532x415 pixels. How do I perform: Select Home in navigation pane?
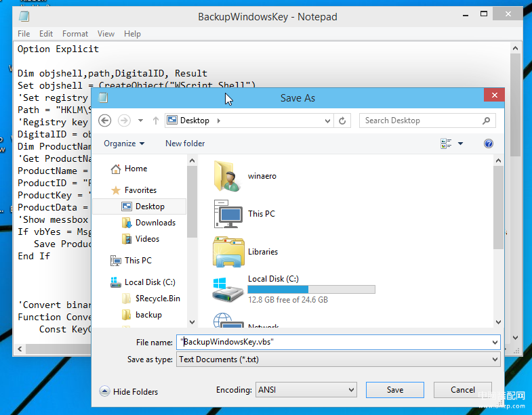[129, 169]
